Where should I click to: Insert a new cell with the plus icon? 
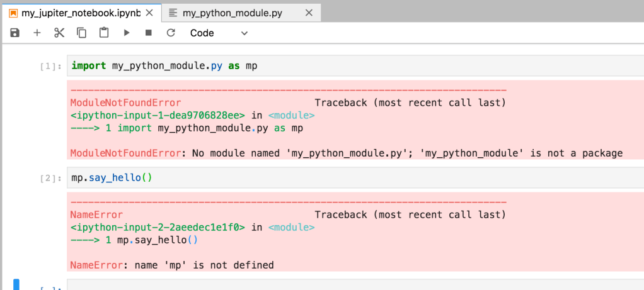(37, 33)
